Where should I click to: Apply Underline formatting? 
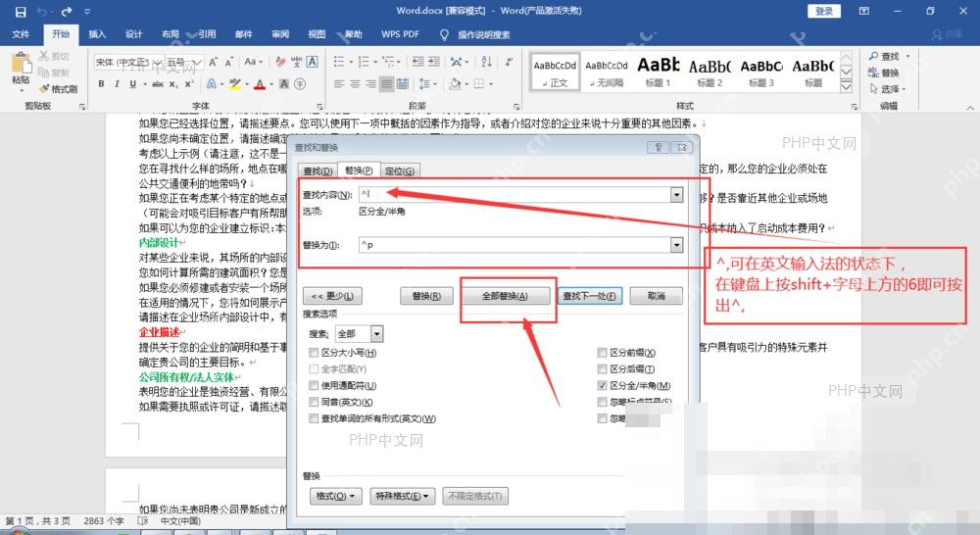pyautogui.click(x=132, y=83)
